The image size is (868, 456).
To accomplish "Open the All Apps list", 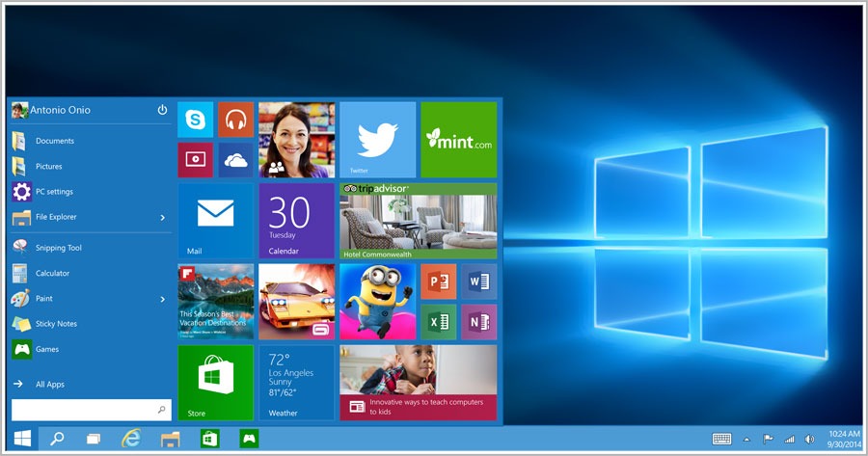I will tap(49, 384).
